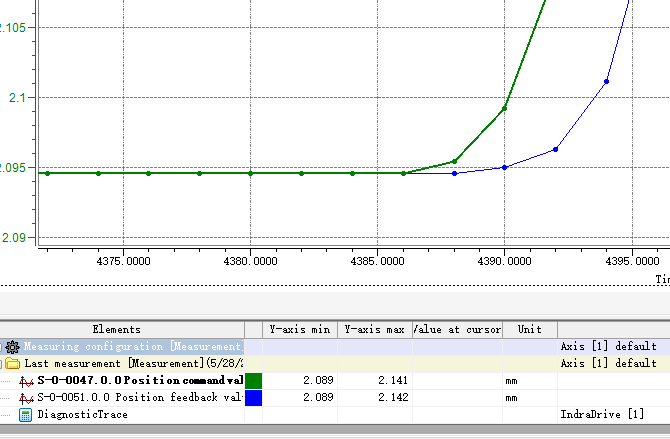Open the green color swatch for S-0-0047
Viewport: 670px width, 439px height.
tap(253, 381)
